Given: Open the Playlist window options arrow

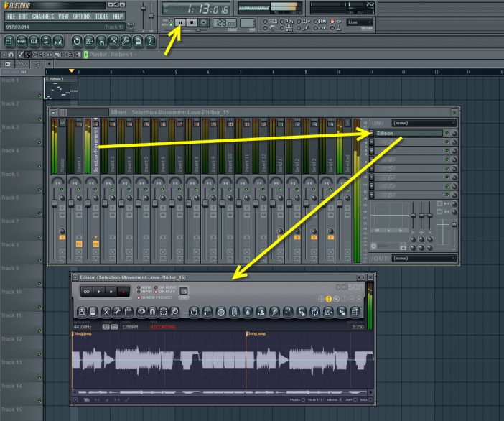Looking at the screenshot, I should 4,55.
